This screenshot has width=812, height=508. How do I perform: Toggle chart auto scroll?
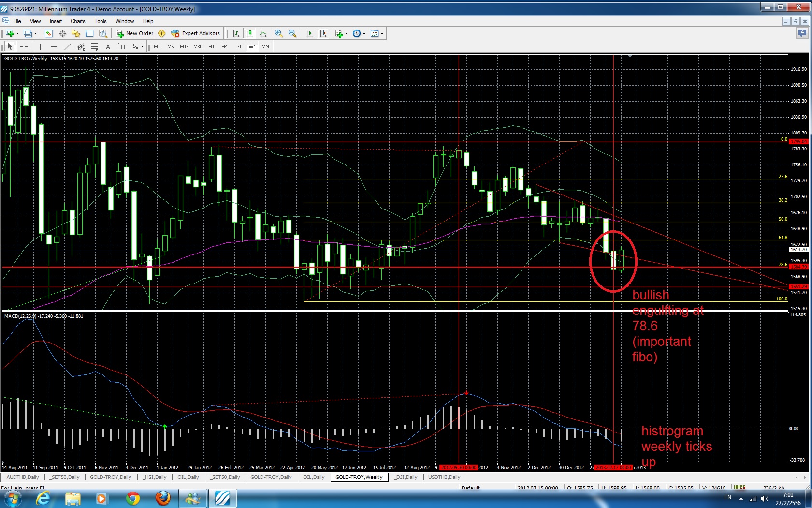coord(309,33)
